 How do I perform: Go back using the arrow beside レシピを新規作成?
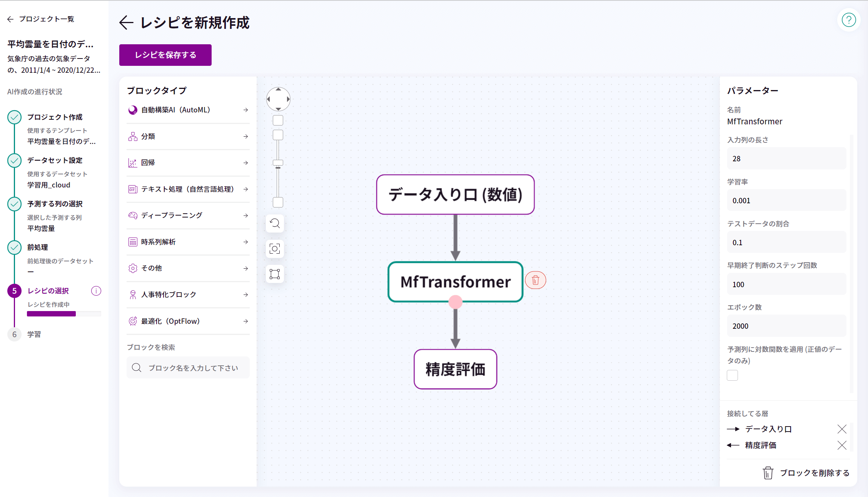click(126, 23)
